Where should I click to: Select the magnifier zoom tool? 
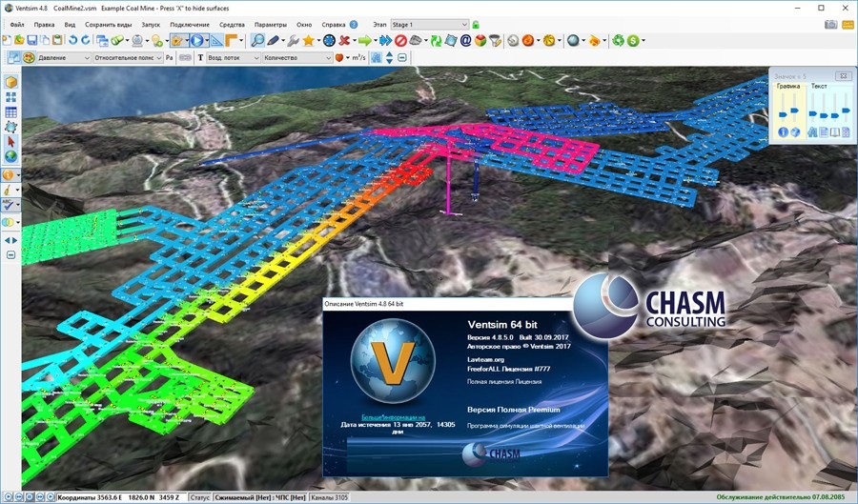click(x=257, y=40)
